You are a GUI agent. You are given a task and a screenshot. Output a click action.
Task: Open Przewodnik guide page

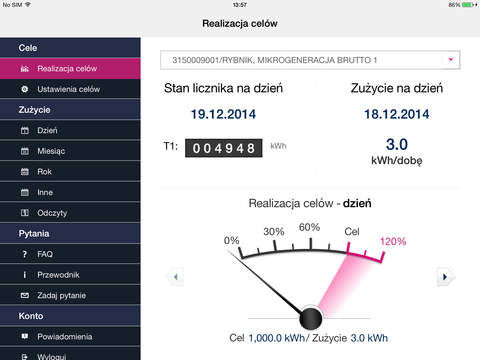coord(70,275)
